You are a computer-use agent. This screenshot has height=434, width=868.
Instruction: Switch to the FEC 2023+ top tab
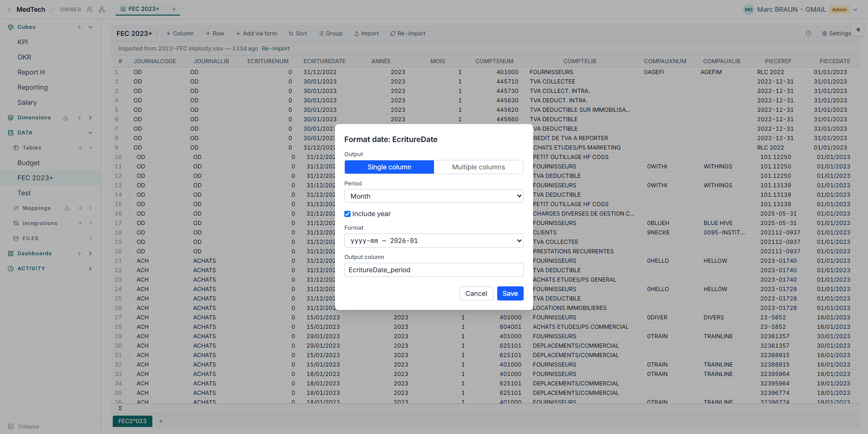pyautogui.click(x=144, y=9)
